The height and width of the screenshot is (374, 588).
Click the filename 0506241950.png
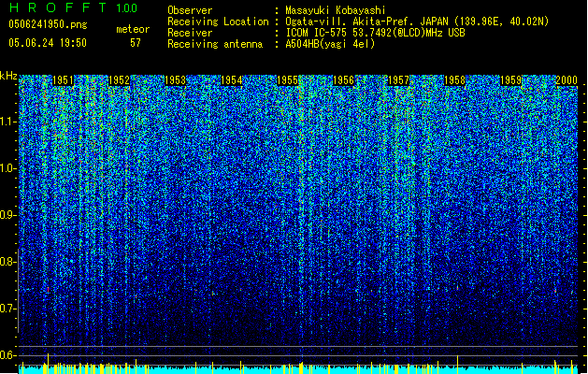48,25
